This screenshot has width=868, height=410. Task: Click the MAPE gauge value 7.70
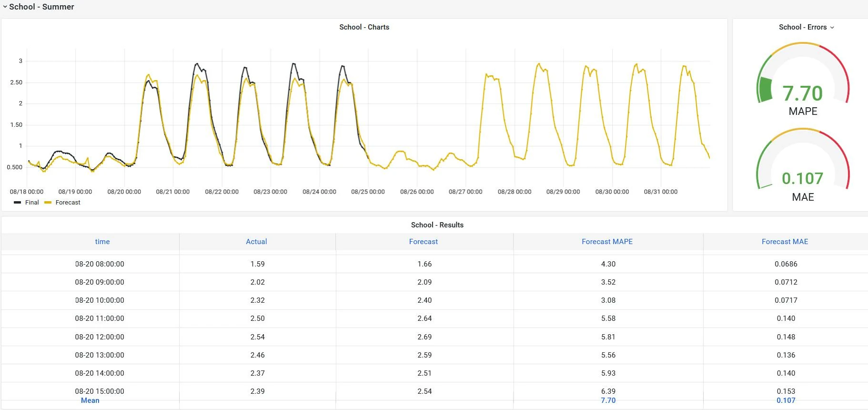tap(803, 93)
